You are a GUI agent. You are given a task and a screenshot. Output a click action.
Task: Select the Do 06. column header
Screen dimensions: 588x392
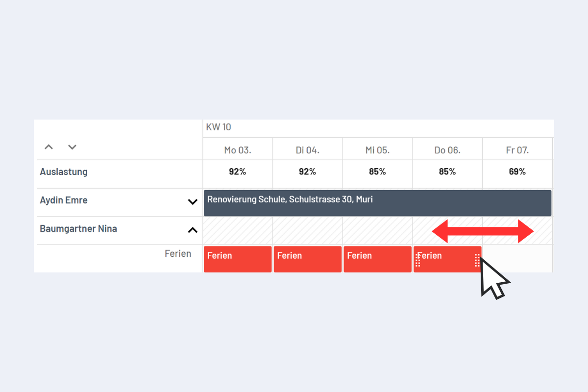(x=447, y=149)
